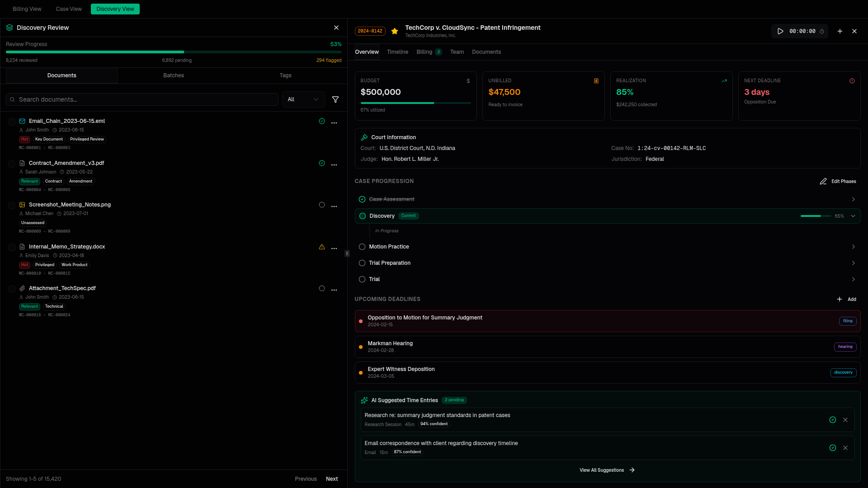Image resolution: width=868 pixels, height=488 pixels.
Task: Click the panel divider grip handle
Action: 347,253
